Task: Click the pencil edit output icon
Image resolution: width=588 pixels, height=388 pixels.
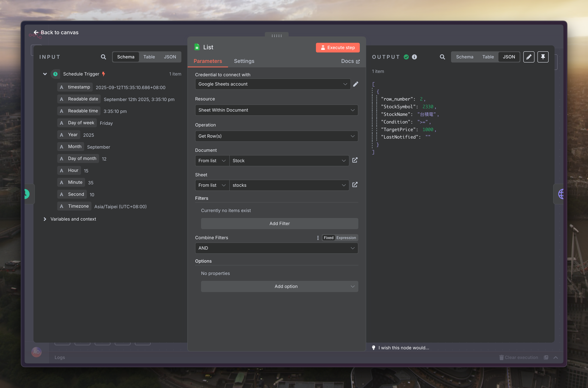Action: [529, 57]
